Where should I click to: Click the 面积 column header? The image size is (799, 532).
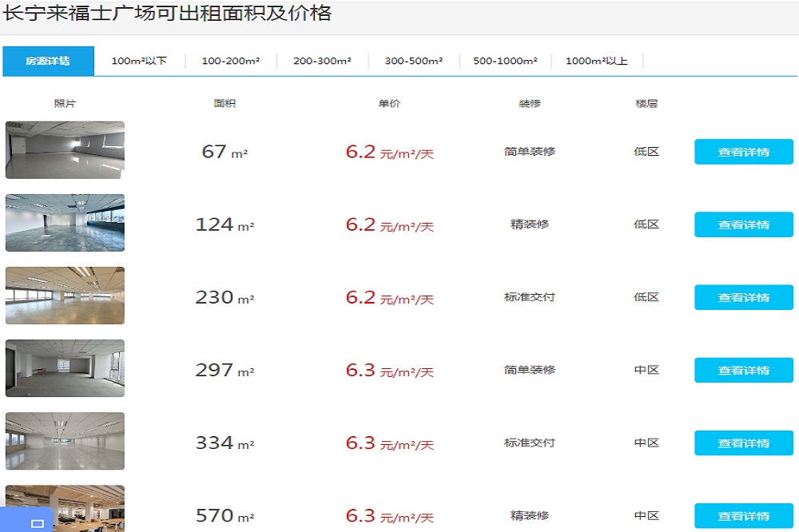[225, 104]
